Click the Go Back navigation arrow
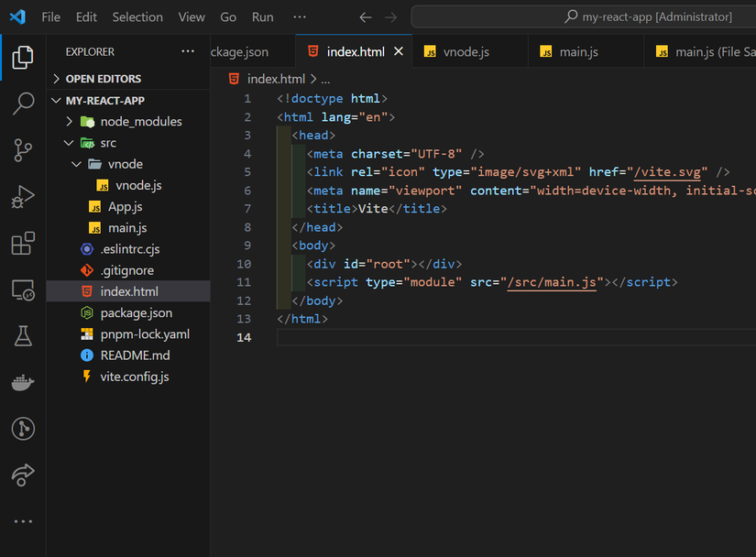Image resolution: width=756 pixels, height=557 pixels. (x=366, y=17)
